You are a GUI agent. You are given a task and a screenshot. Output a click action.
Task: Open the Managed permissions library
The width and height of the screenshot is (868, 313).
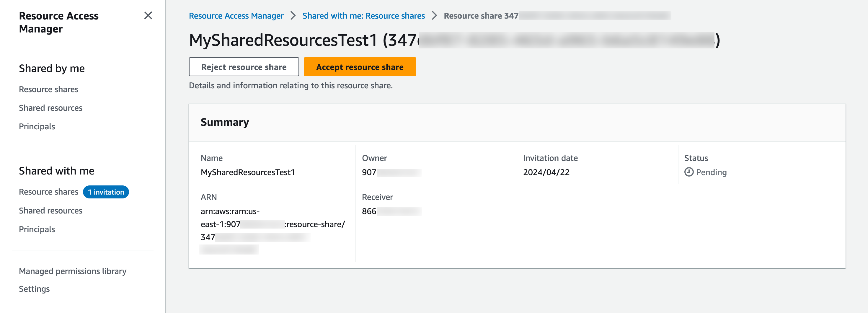click(x=73, y=271)
